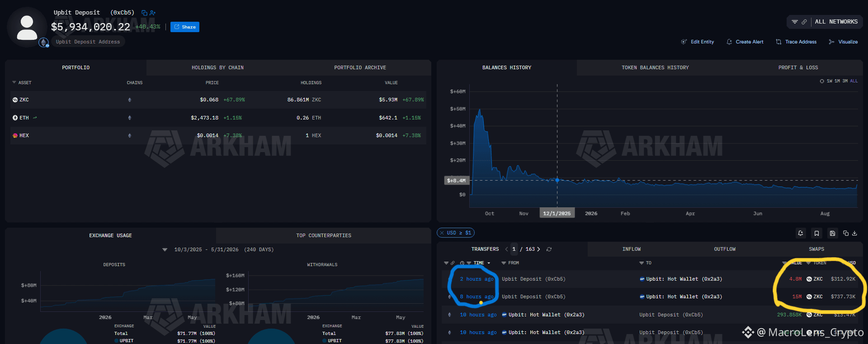The height and width of the screenshot is (344, 868).
Task: Click the ETH token icon in portfolio
Action: 15,118
